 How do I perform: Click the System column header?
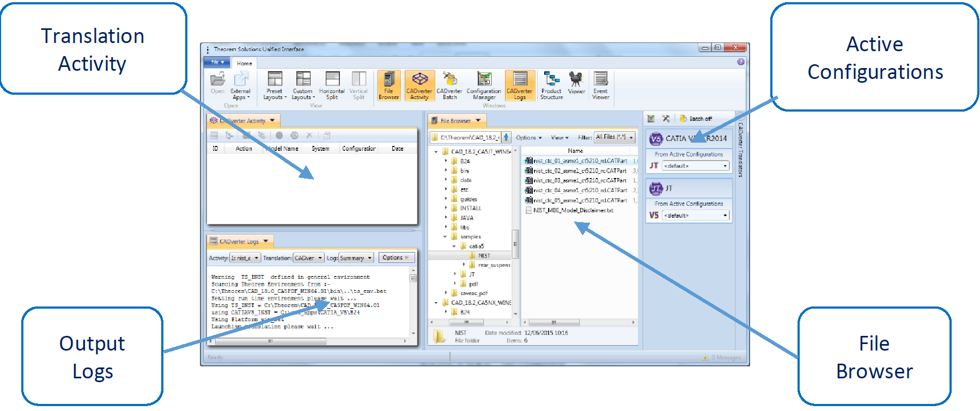tap(320, 149)
